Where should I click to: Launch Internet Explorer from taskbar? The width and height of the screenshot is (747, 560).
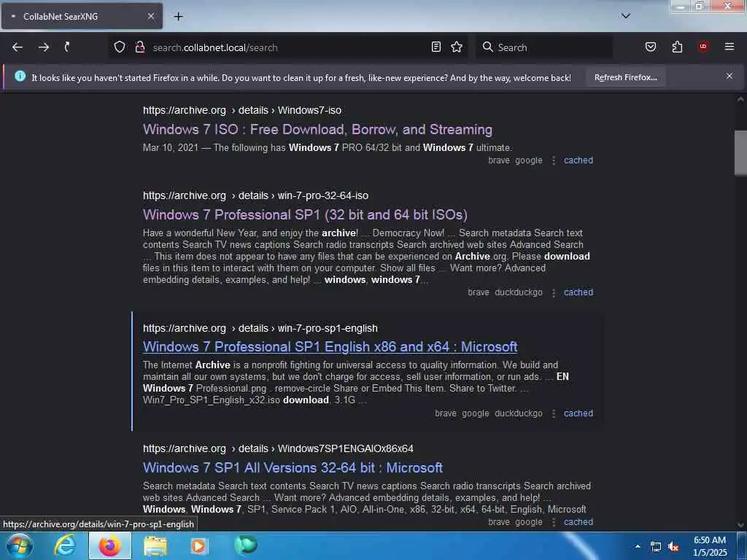coord(65,545)
